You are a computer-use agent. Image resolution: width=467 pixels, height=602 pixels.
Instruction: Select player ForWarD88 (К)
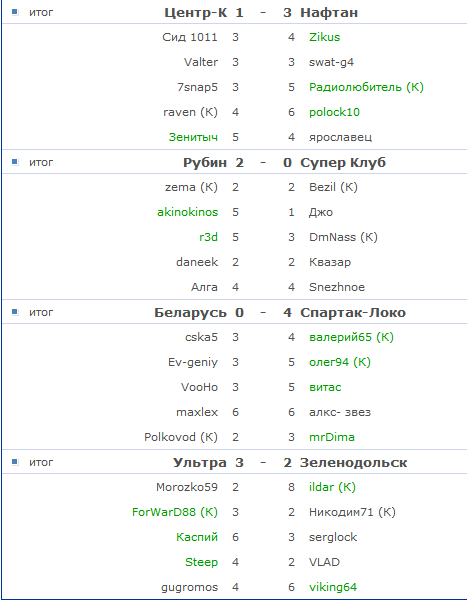click(175, 512)
